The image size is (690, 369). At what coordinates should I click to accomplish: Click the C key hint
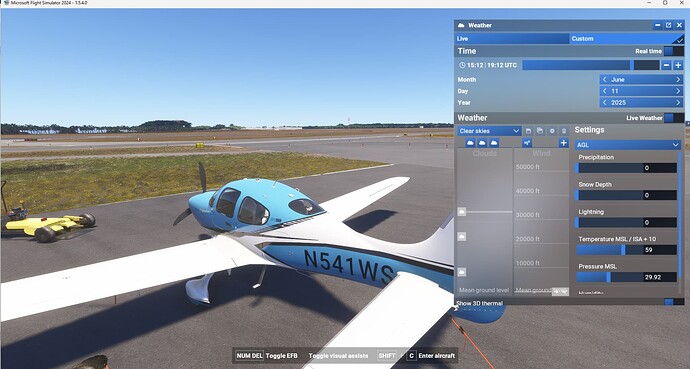point(411,355)
